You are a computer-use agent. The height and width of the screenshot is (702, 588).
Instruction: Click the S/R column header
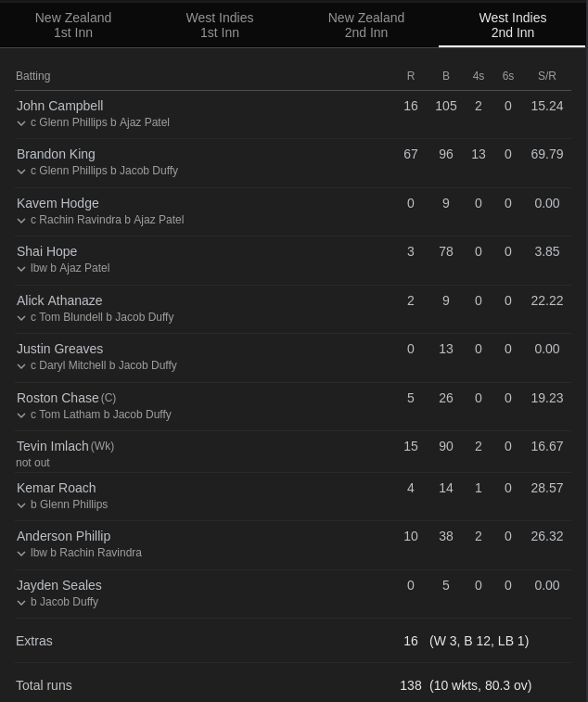[546, 76]
